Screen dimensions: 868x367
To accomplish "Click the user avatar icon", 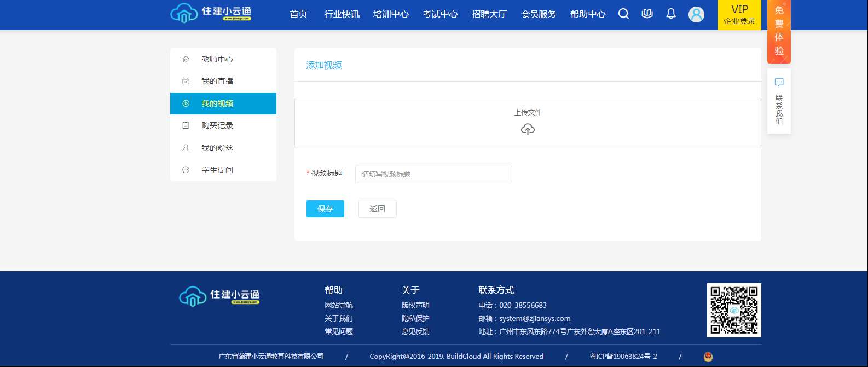I will 696,15.
